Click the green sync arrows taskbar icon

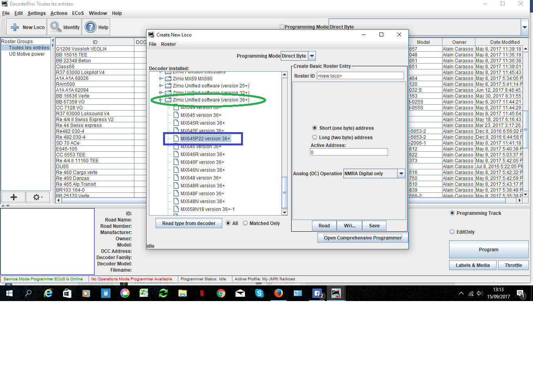pyautogui.click(x=163, y=293)
